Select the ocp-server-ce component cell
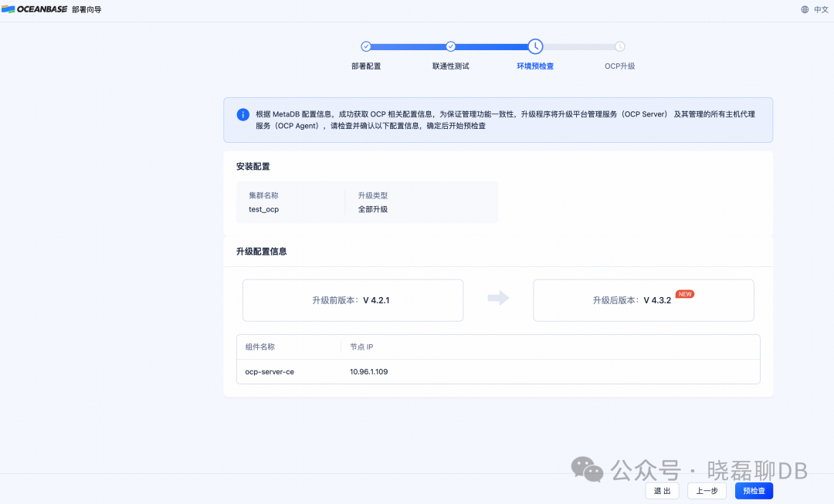Screen dimensions: 834x504 270,371
